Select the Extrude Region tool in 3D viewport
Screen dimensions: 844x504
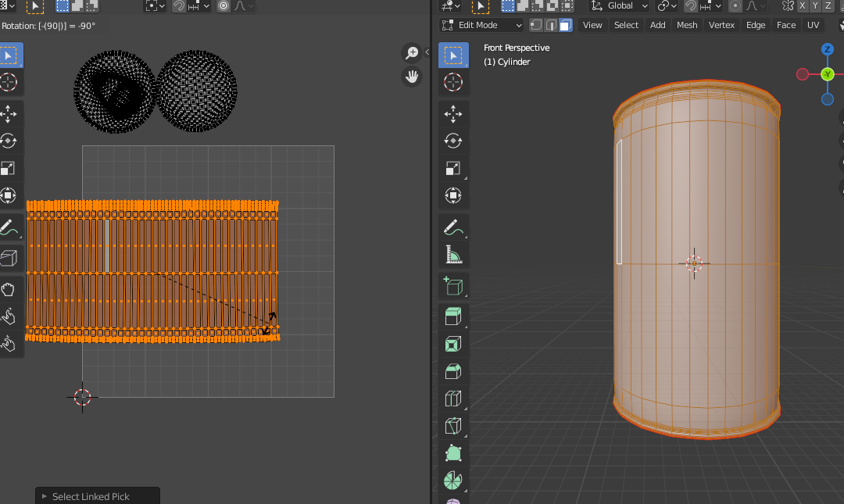pyautogui.click(x=452, y=316)
